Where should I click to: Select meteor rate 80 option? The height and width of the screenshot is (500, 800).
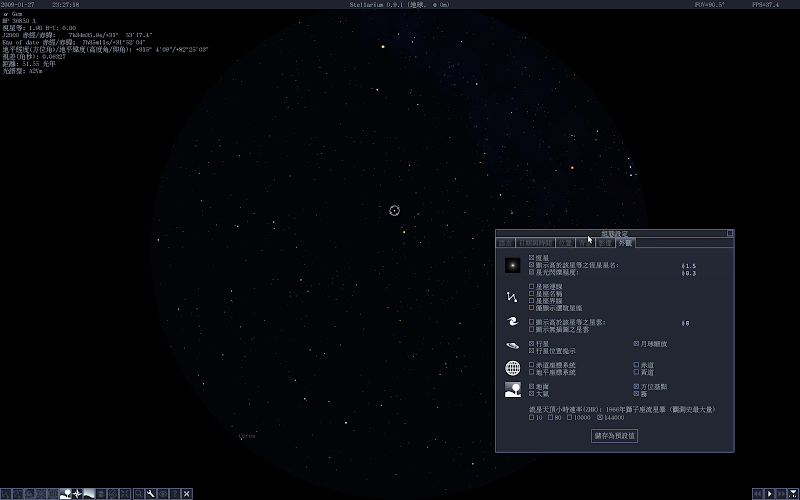pos(551,417)
